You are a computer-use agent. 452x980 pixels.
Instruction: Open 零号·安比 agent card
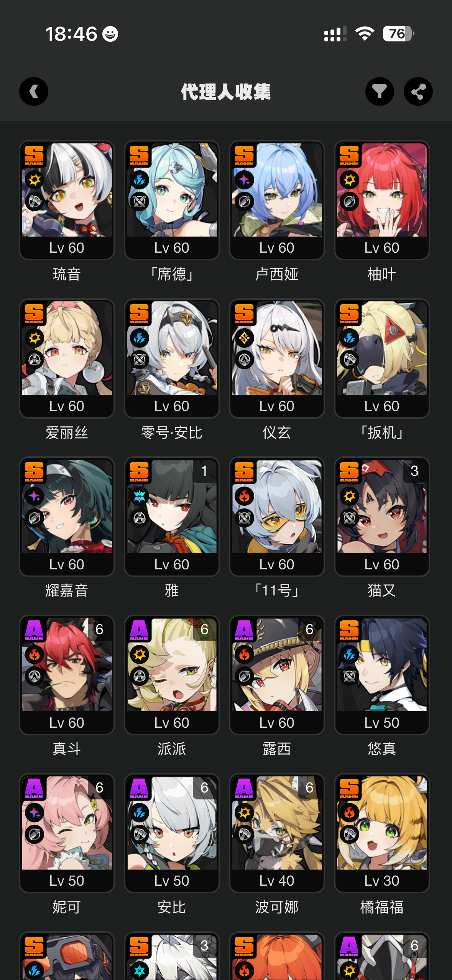(172, 358)
